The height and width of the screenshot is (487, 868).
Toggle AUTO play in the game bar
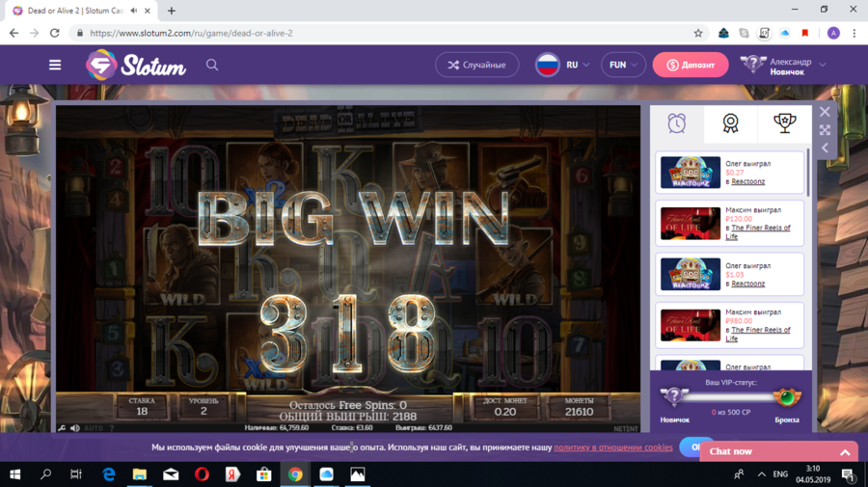click(94, 428)
